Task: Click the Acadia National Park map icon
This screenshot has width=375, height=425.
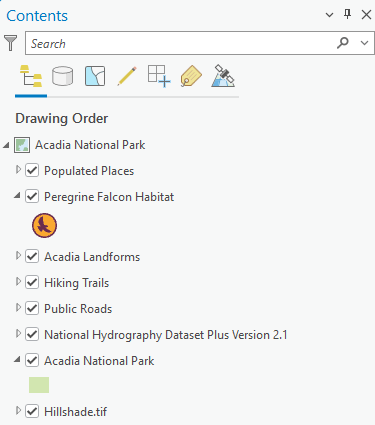Action: pyautogui.click(x=22, y=145)
